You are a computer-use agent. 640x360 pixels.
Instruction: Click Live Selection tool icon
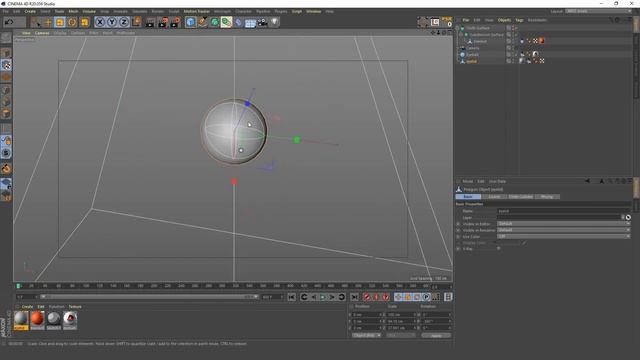[x=36, y=22]
